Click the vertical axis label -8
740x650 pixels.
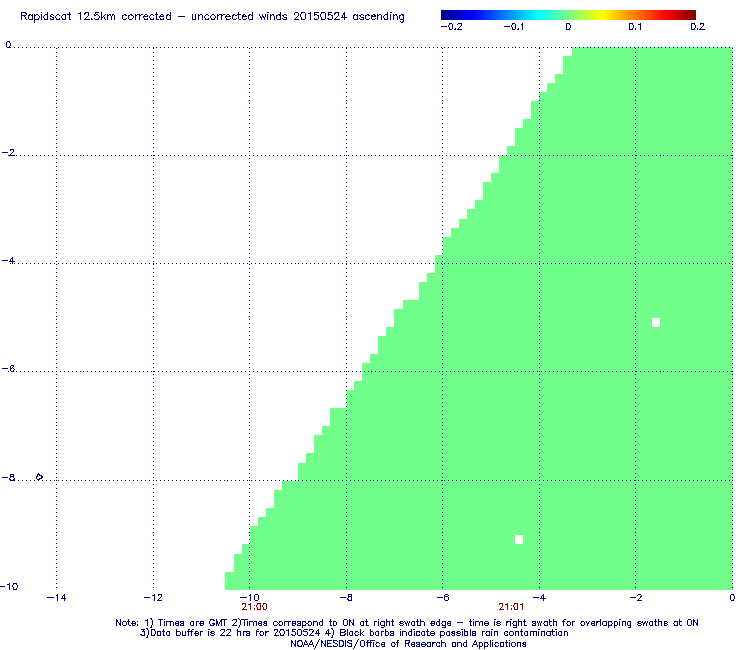pos(8,477)
